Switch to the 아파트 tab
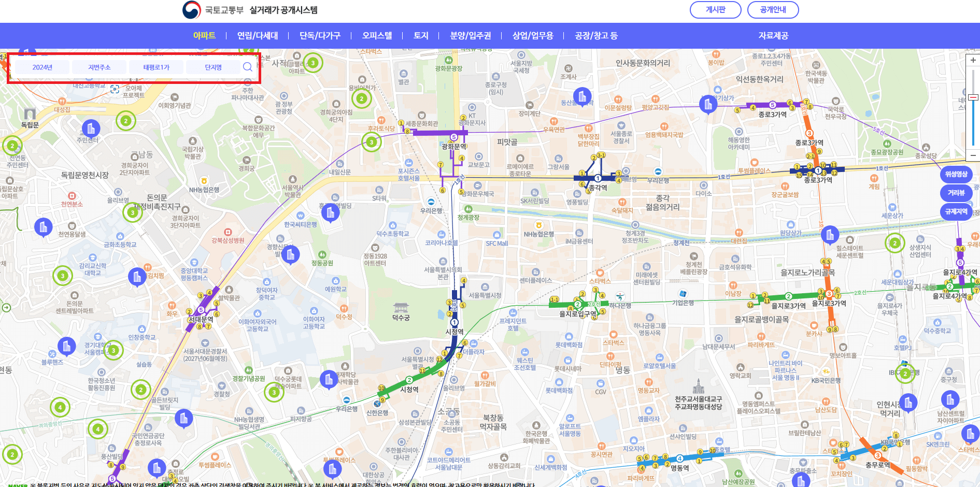Screen dimensions: 980x487 click(204, 36)
